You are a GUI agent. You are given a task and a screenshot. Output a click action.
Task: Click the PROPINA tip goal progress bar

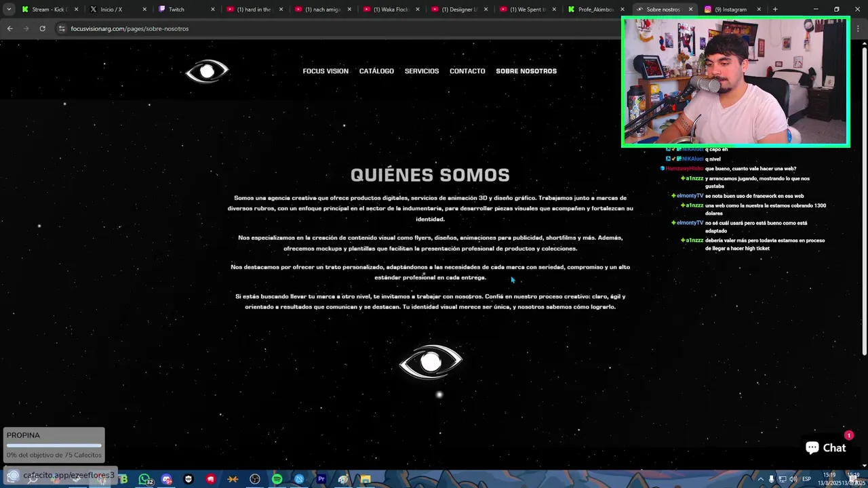click(x=54, y=445)
